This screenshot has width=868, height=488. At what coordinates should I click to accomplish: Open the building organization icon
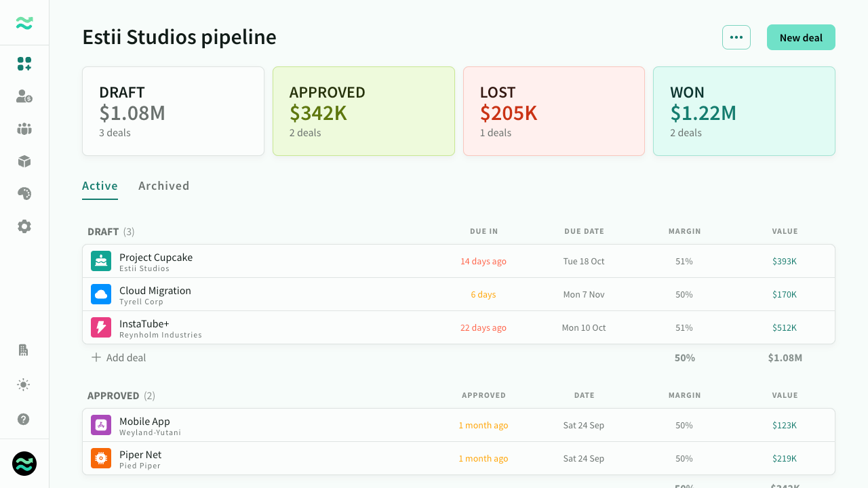pos(24,350)
